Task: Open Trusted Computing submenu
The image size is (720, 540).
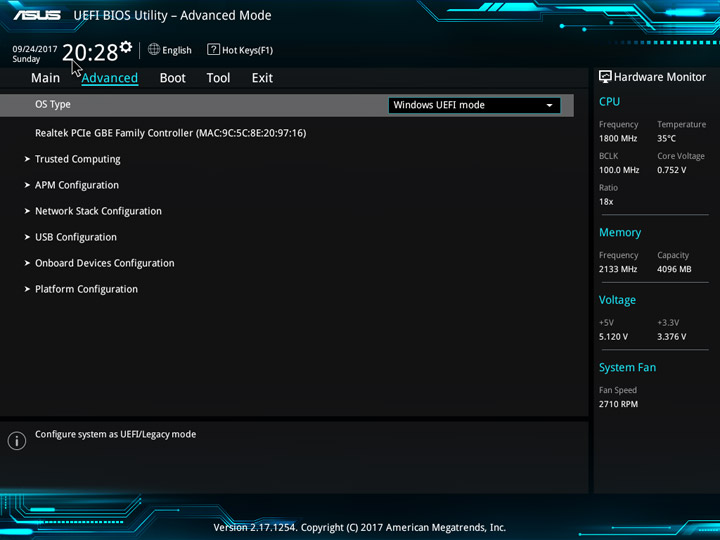Action: coord(78,159)
